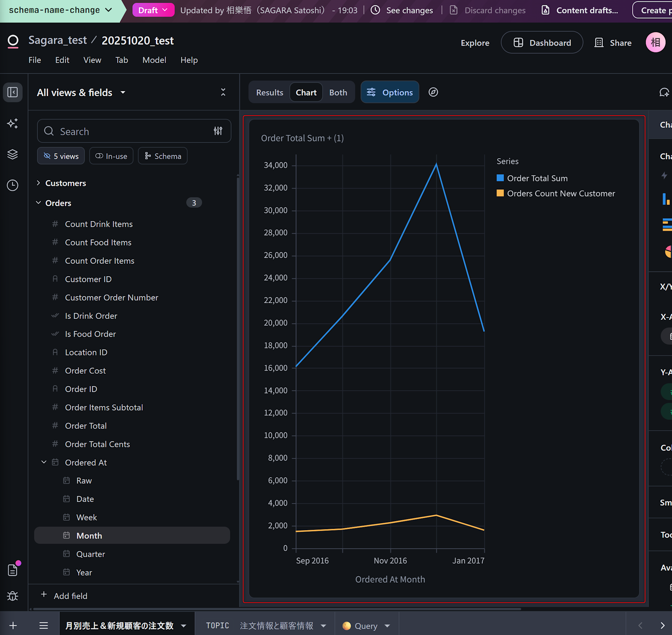672x635 pixels.
Task: Open the document icon with notification dot
Action: click(12, 570)
